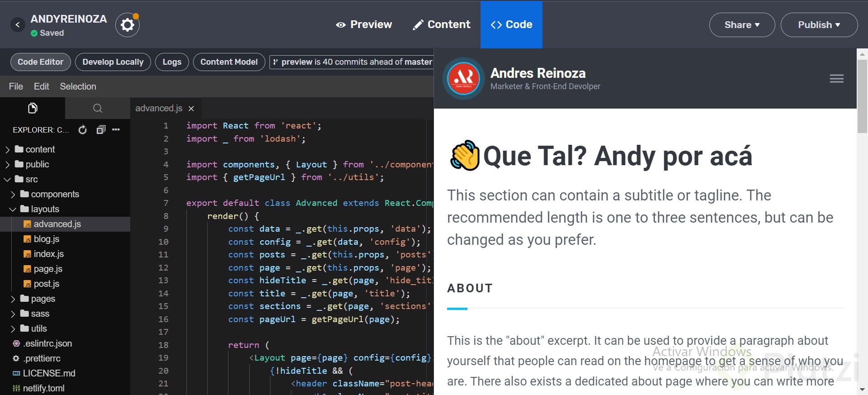868x395 pixels.
Task: Expand the content folder chevron
Action: click(7, 149)
